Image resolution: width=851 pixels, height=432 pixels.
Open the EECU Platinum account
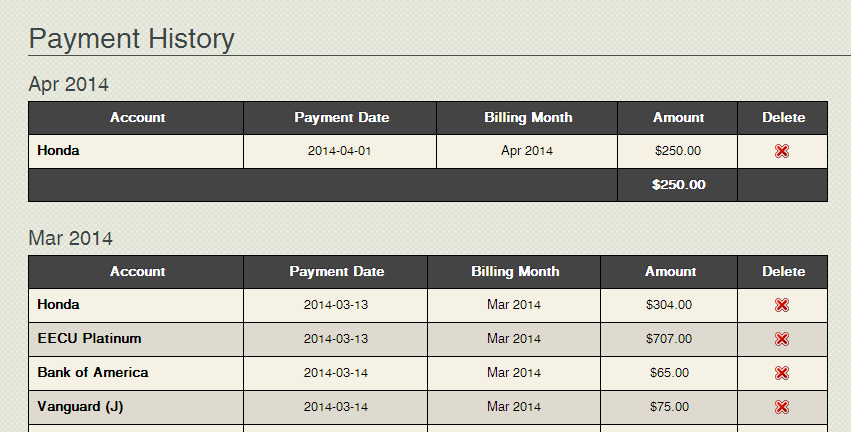(x=90, y=339)
